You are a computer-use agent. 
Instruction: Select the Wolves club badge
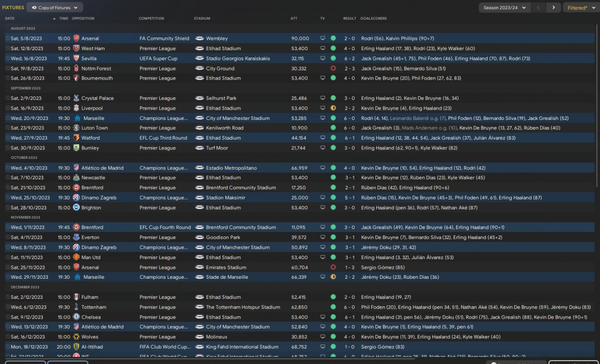coord(76,337)
